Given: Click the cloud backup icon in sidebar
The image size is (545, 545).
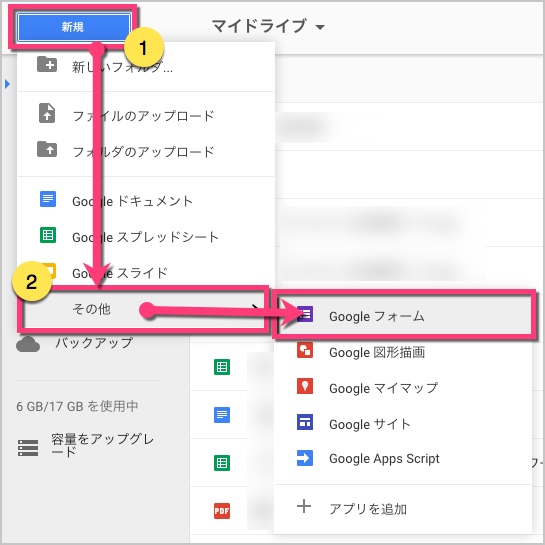Looking at the screenshot, I should (x=28, y=344).
